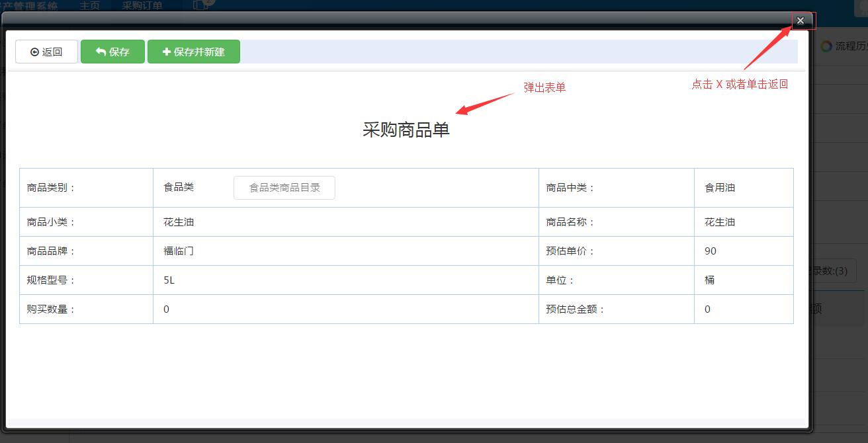Open the 采购订单 tab in the background window
Viewport: 868px width, 443px height.
(142, 6)
